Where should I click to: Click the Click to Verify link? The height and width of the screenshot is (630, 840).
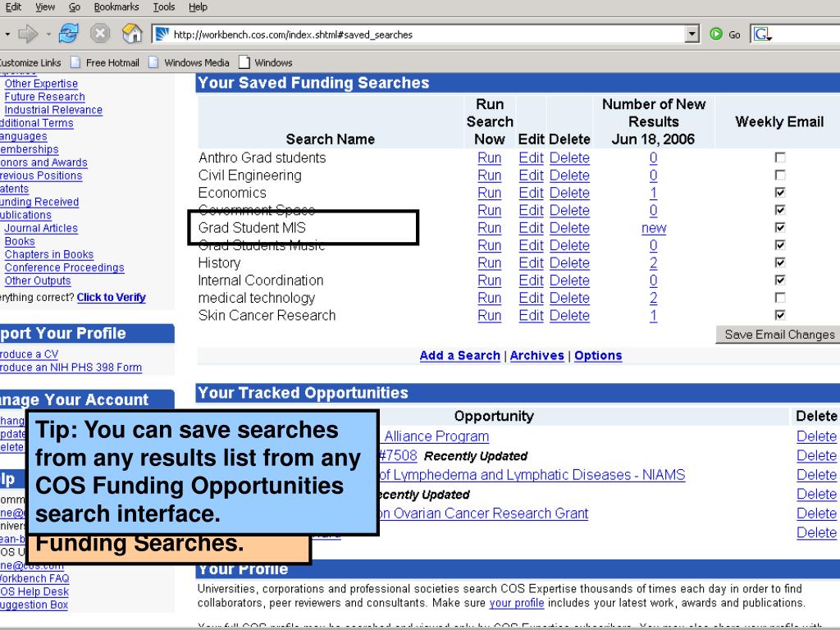111,297
